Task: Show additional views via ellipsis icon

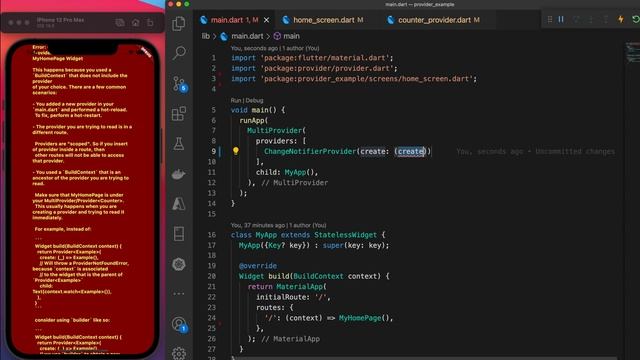Action: (x=179, y=293)
